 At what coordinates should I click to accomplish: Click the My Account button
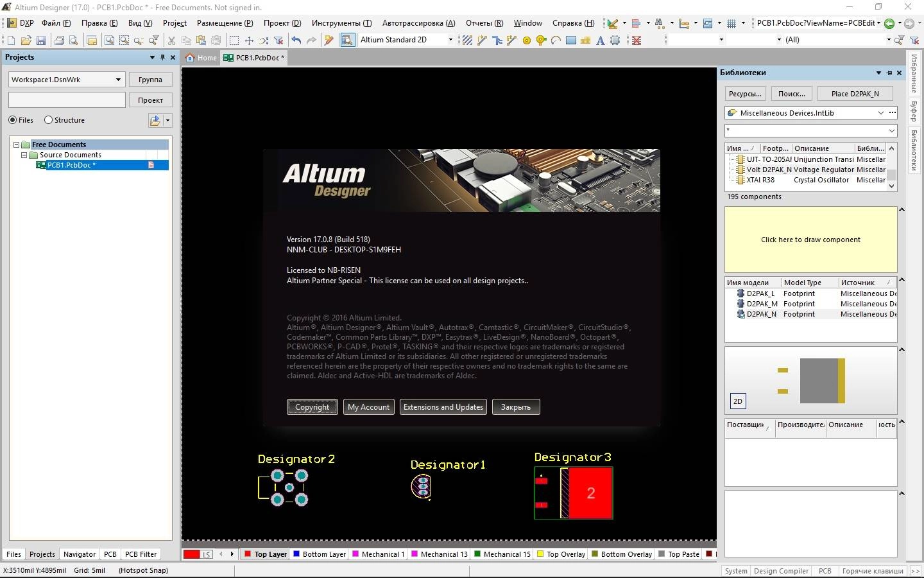coord(368,407)
